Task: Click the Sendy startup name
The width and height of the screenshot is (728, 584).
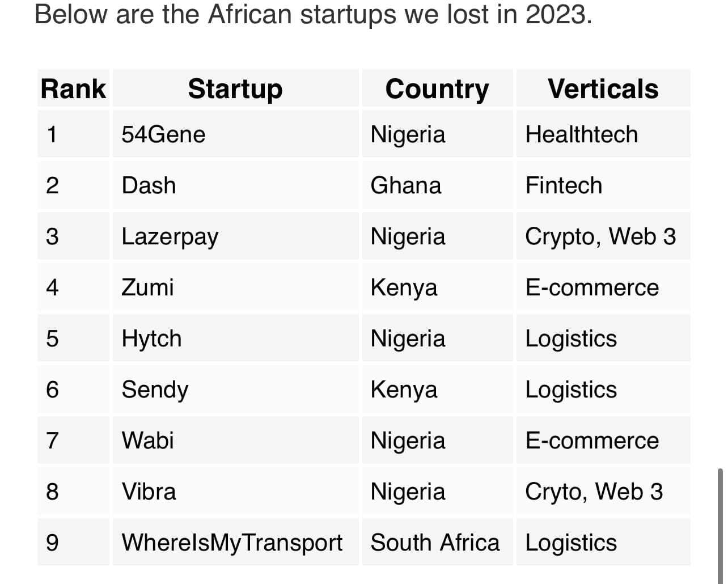Action: (155, 390)
